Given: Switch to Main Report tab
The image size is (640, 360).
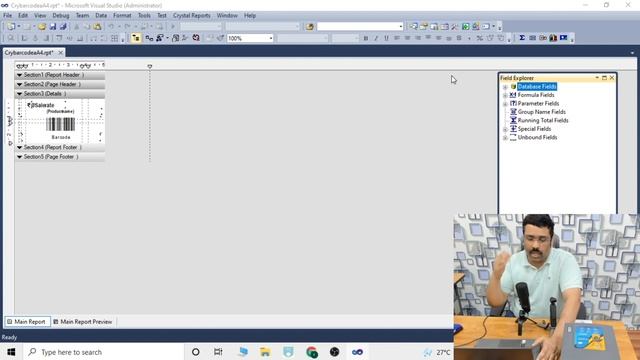Looking at the screenshot, I should [x=27, y=322].
